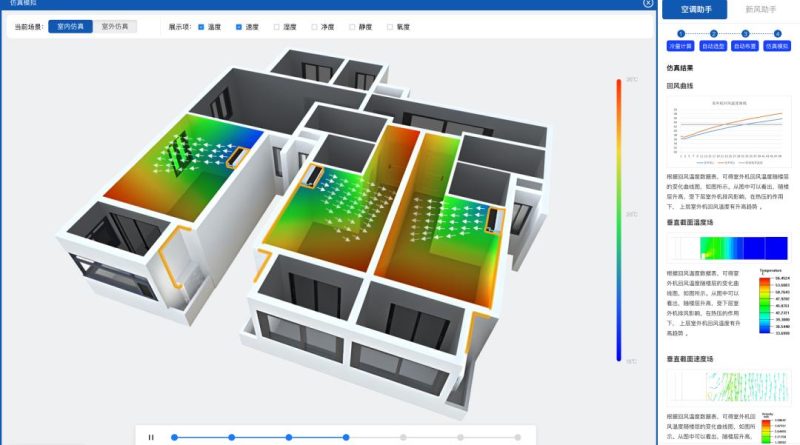
Task: Click the first timeline dot on progress bar
Action: pyautogui.click(x=174, y=437)
